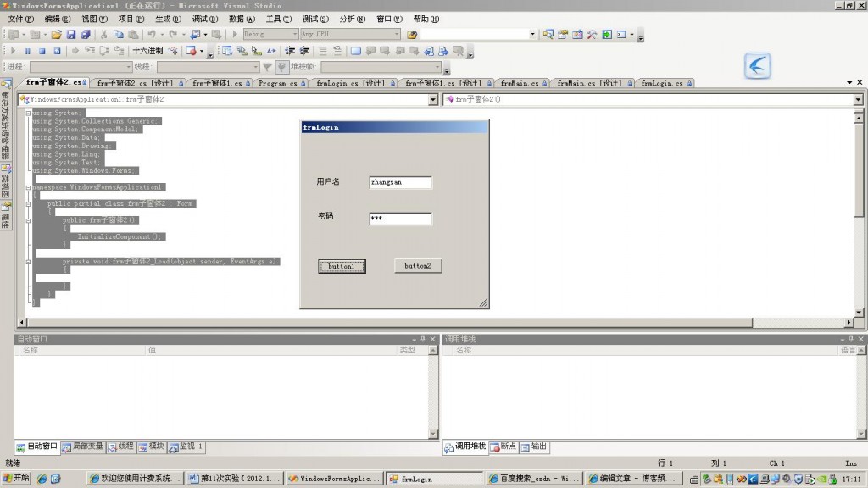The width and height of the screenshot is (868, 488).
Task: Cut selection with the scissors icon
Action: [x=103, y=34]
